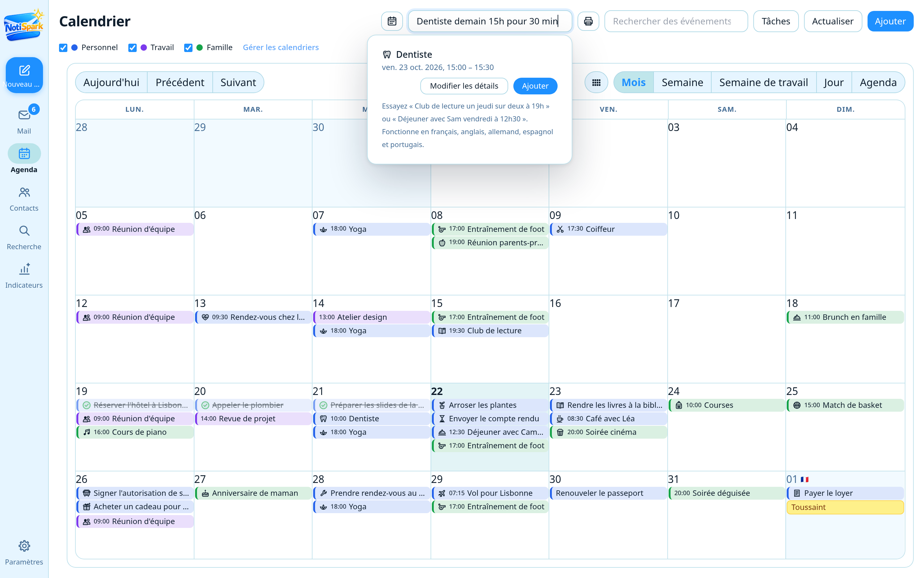924x578 pixels.
Task: Click the quick-add event text field
Action: coord(490,21)
